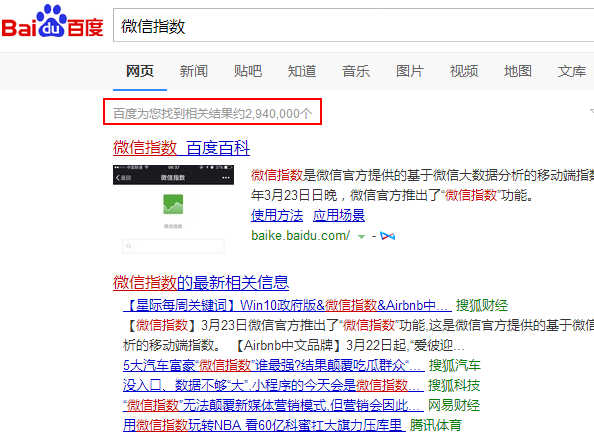Image resolution: width=594 pixels, height=443 pixels.
Task: Open the 使用方法 sublink
Action: point(277,215)
